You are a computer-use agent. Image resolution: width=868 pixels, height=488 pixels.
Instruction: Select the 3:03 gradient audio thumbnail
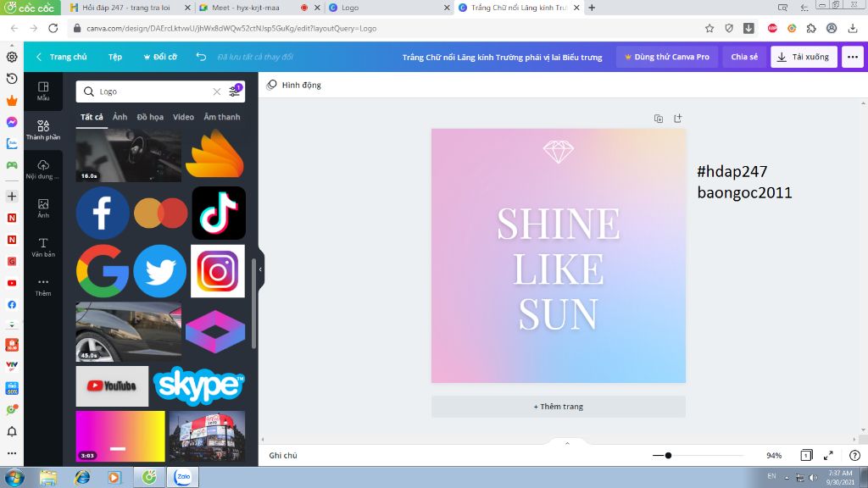click(120, 436)
